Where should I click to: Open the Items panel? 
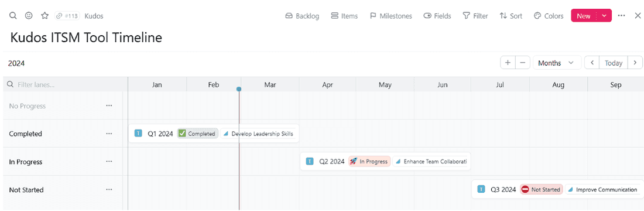coord(344,16)
